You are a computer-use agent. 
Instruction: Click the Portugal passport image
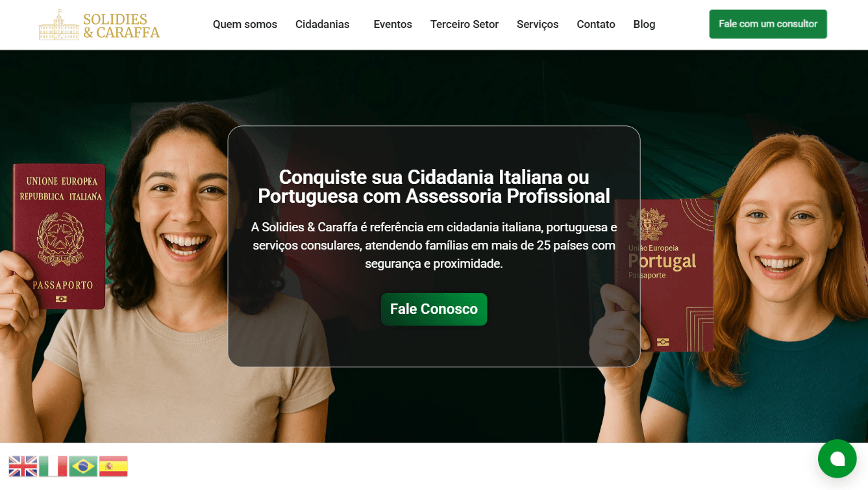(x=663, y=274)
